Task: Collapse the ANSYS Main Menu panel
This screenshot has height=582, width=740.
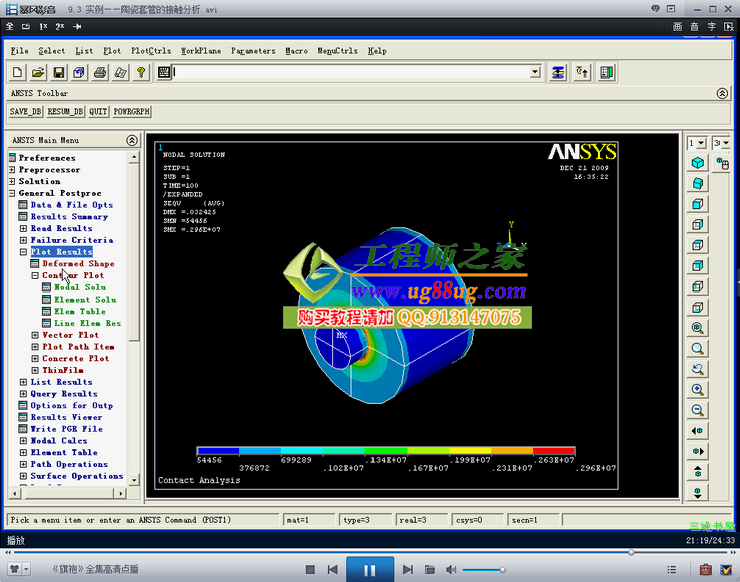Action: point(132,140)
